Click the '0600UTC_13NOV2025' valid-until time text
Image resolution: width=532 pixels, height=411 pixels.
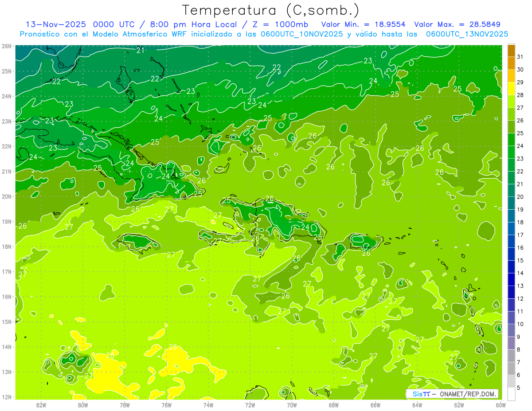coord(467,34)
